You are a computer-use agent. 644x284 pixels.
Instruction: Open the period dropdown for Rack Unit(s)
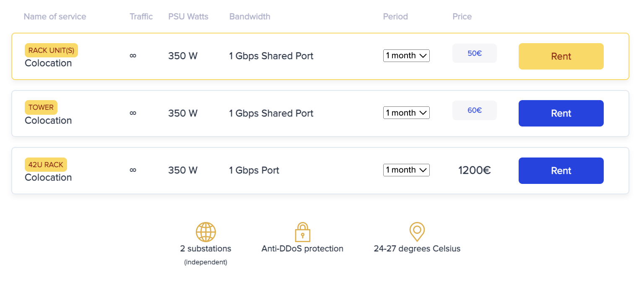pos(406,56)
